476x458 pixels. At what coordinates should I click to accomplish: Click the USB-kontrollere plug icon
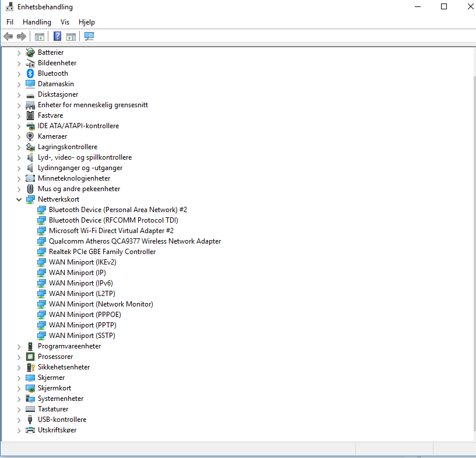pyautogui.click(x=30, y=420)
